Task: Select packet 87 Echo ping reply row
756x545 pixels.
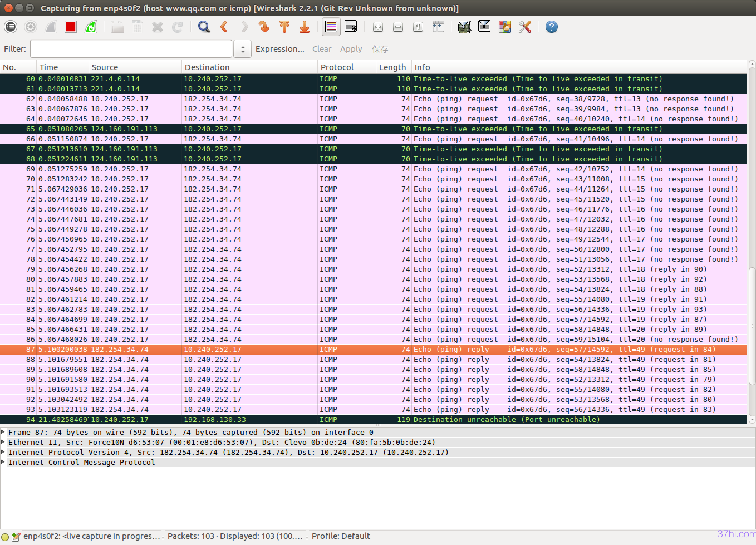Action: 374,349
